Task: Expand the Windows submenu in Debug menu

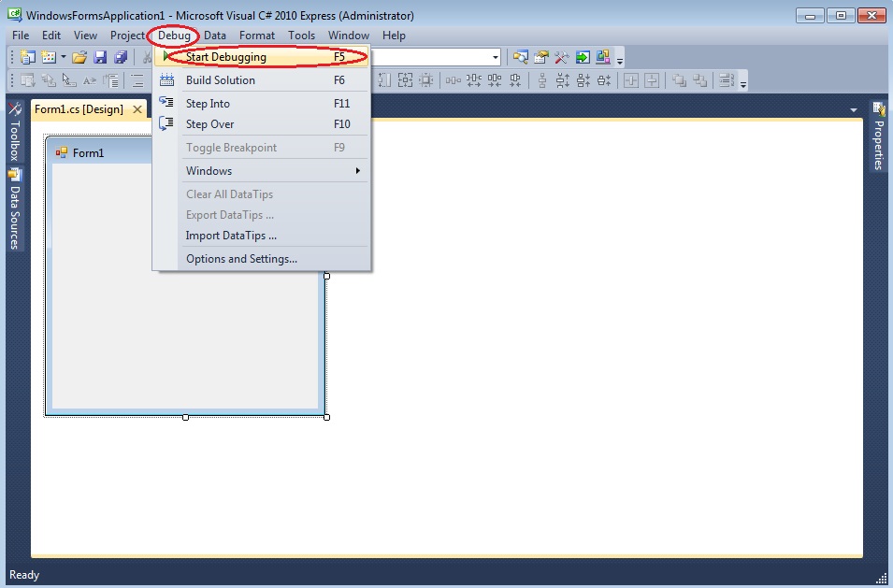Action: (x=262, y=171)
